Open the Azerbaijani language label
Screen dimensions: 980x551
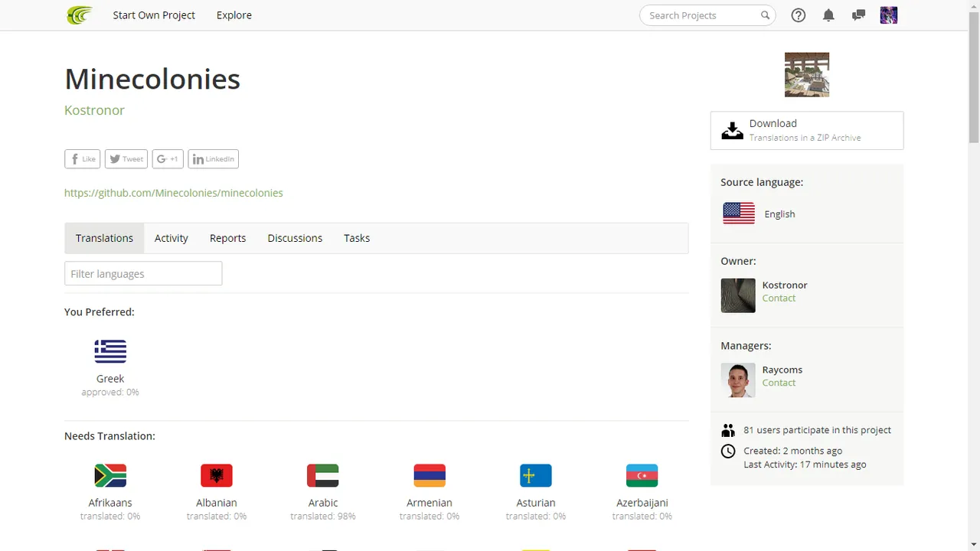(x=642, y=503)
